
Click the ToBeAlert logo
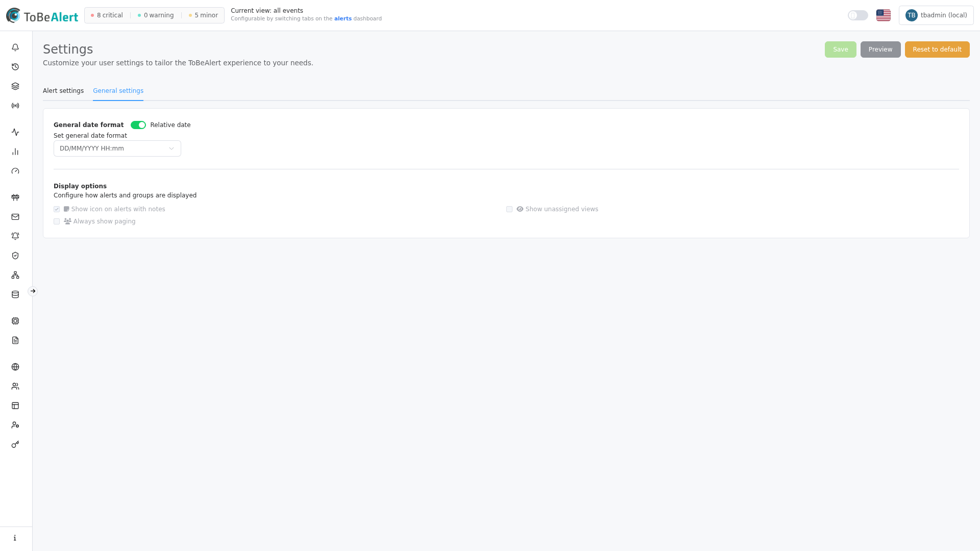[42, 16]
